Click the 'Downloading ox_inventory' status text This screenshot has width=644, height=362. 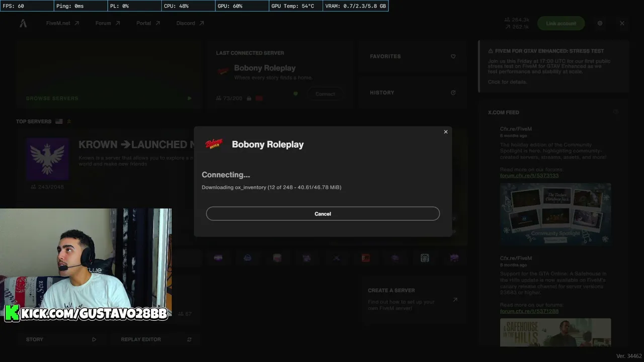pyautogui.click(x=272, y=187)
